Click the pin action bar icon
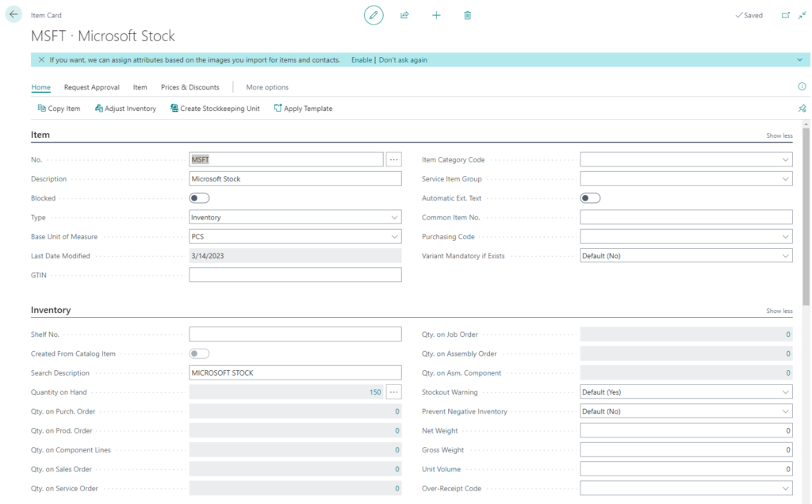 click(802, 109)
